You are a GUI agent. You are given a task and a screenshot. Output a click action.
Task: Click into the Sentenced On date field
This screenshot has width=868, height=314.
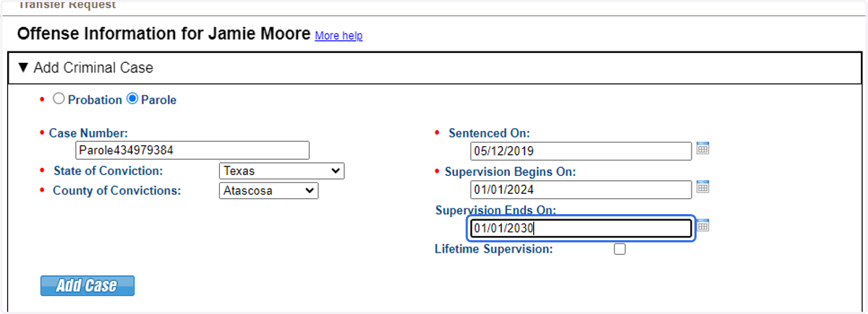click(581, 151)
